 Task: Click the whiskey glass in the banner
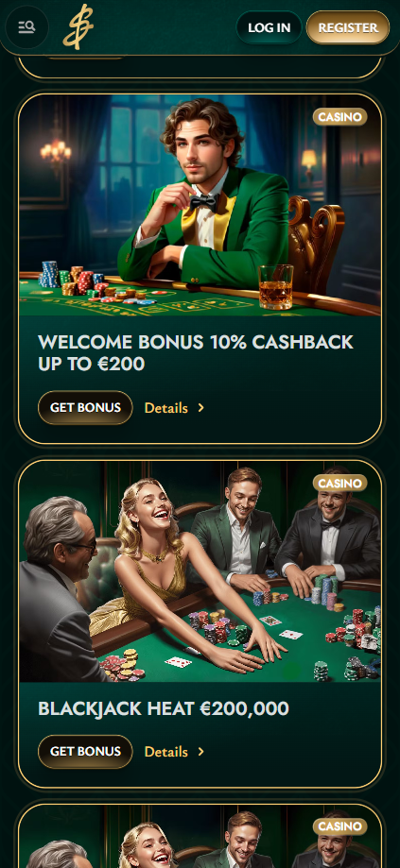(275, 286)
